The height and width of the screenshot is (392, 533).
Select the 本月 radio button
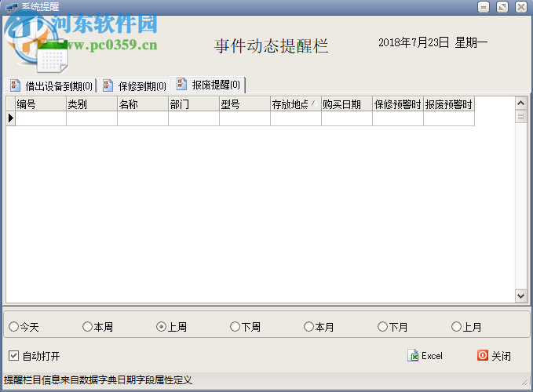click(x=319, y=327)
